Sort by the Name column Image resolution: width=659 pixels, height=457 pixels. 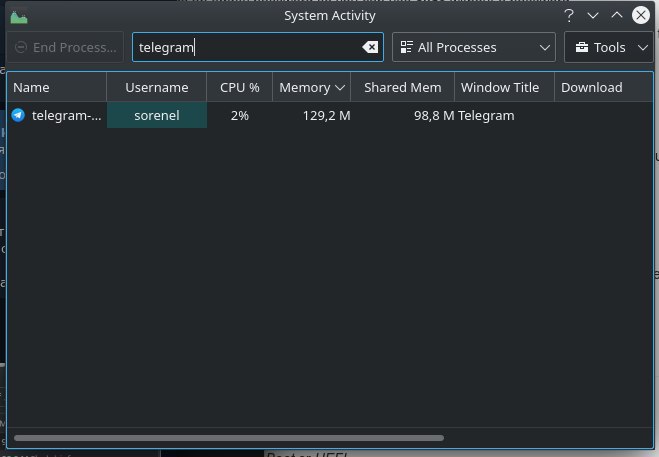tap(57, 87)
